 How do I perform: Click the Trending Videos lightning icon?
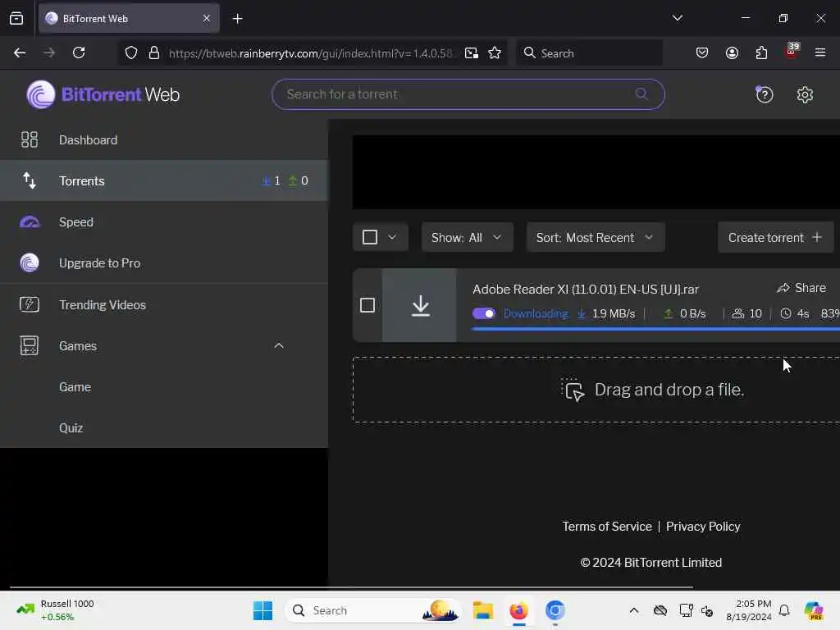(30, 304)
